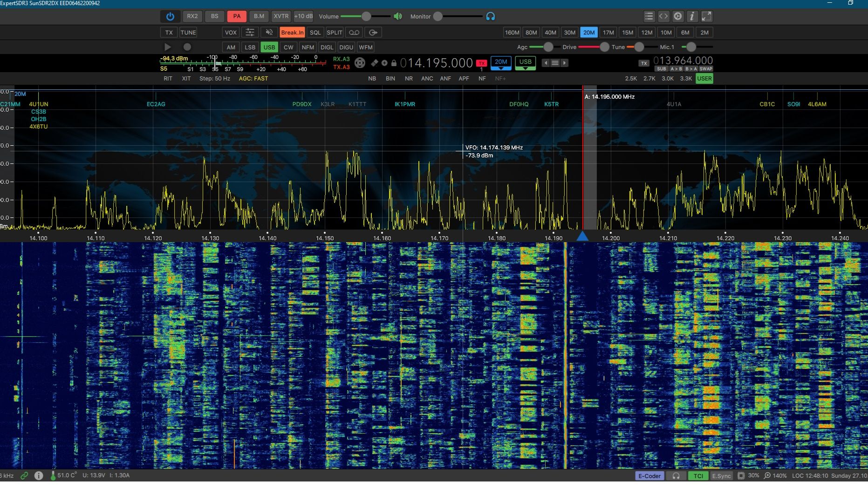Click the magnifier zoom icon showing 140%

tap(767, 475)
